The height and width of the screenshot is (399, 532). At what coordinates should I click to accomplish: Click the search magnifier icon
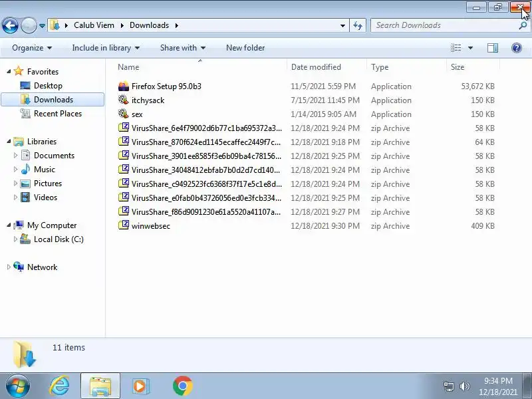[x=523, y=25]
